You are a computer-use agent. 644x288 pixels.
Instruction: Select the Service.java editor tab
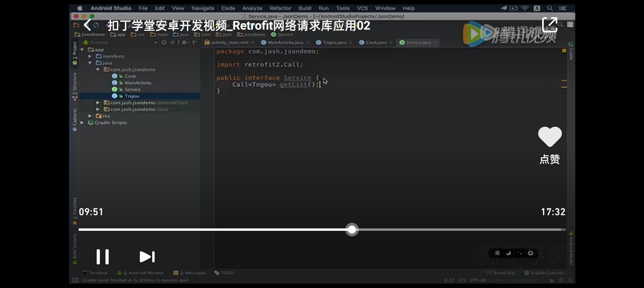(418, 42)
